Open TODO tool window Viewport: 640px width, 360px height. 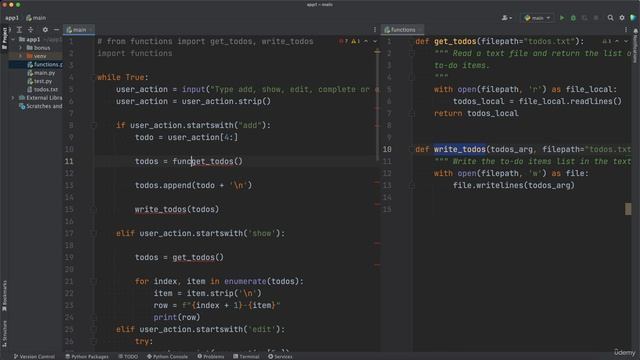point(128,357)
